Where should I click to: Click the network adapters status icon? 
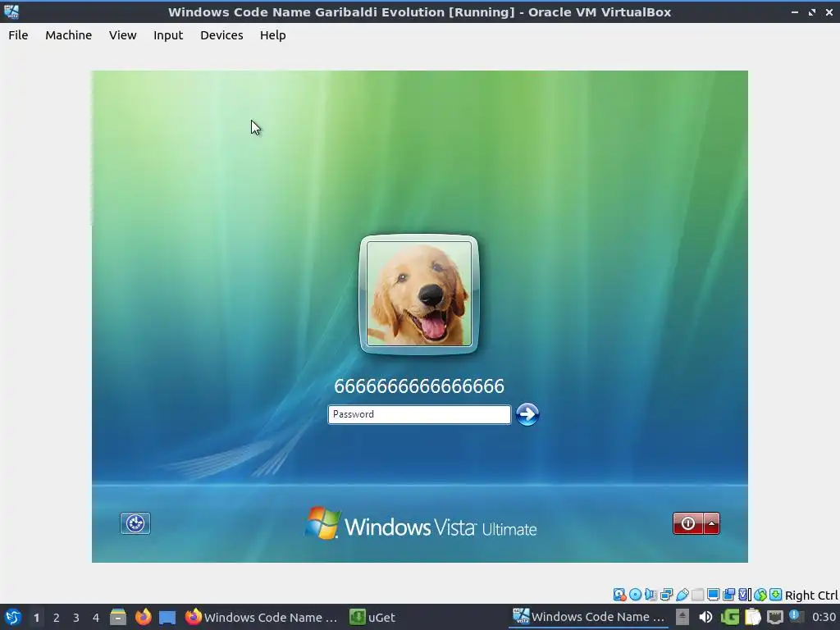(x=666, y=595)
